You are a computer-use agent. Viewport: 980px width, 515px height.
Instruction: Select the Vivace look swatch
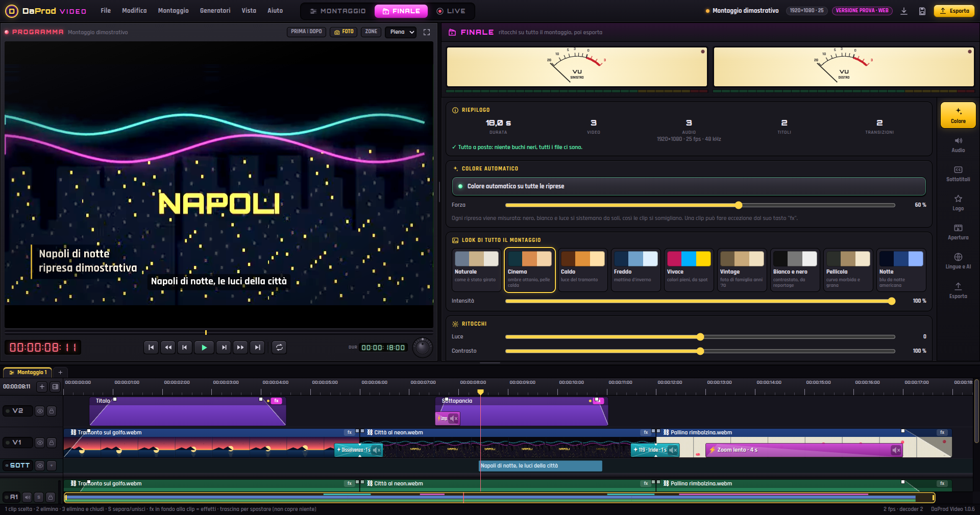pyautogui.click(x=689, y=270)
